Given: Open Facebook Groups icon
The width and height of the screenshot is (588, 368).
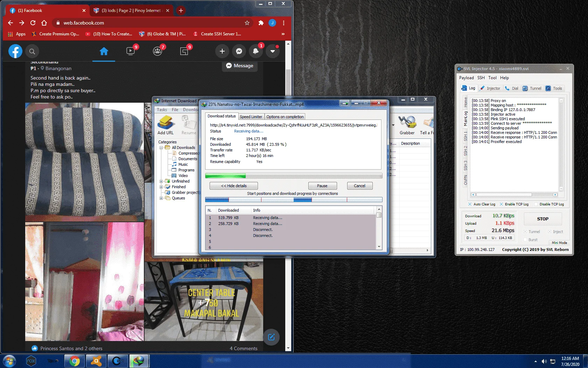Looking at the screenshot, I should click(x=157, y=51).
